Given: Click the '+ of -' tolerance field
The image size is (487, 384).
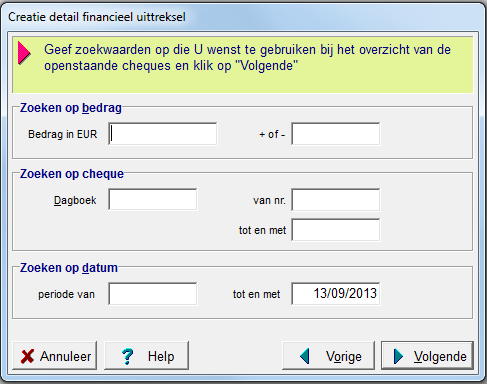Looking at the screenshot, I should click(x=336, y=134).
